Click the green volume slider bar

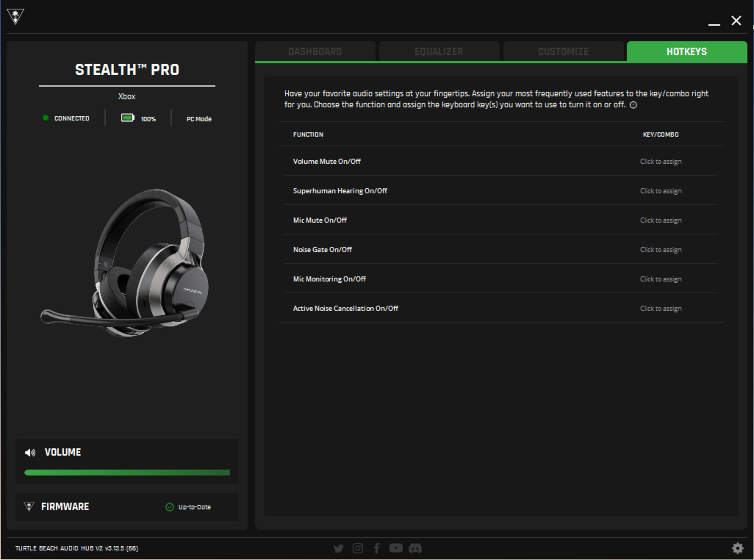[x=127, y=473]
